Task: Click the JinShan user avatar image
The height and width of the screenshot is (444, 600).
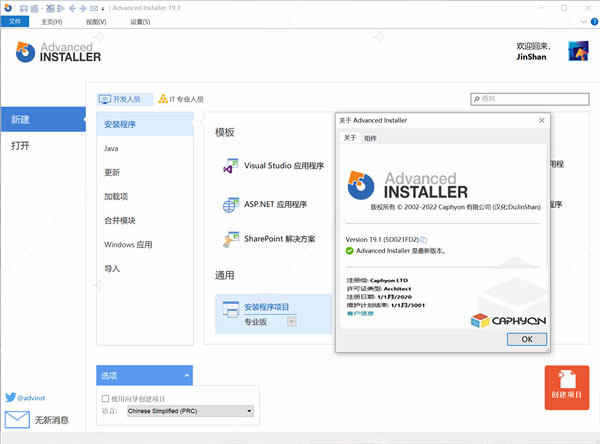Action: coord(578,51)
